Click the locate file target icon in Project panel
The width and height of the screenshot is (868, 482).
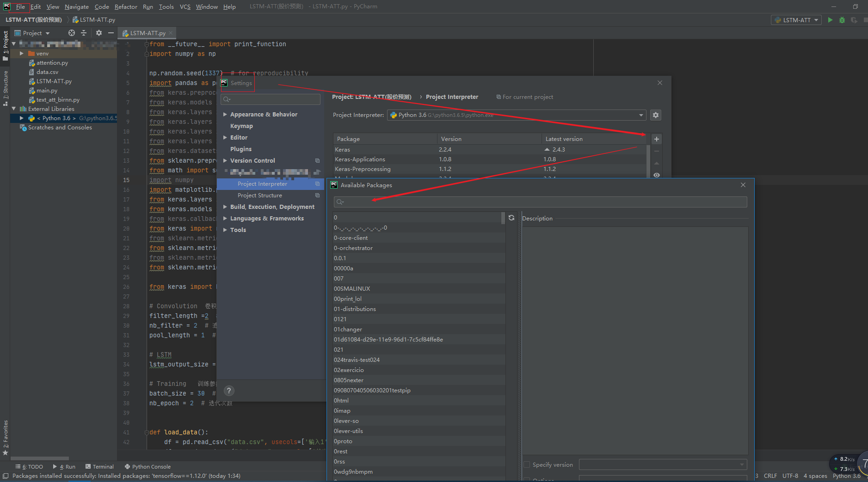(x=71, y=33)
